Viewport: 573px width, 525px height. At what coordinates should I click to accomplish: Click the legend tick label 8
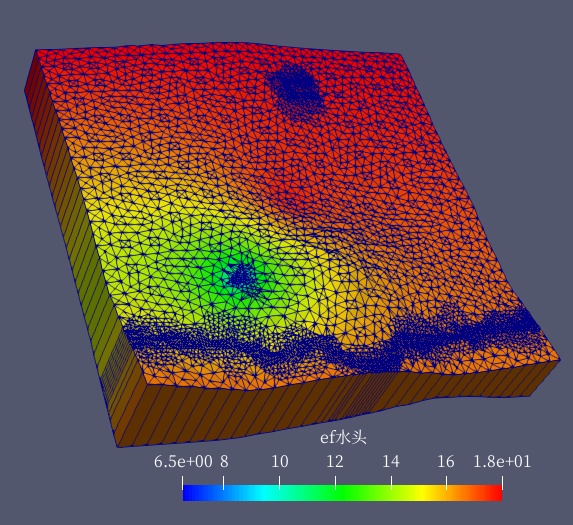click(224, 462)
